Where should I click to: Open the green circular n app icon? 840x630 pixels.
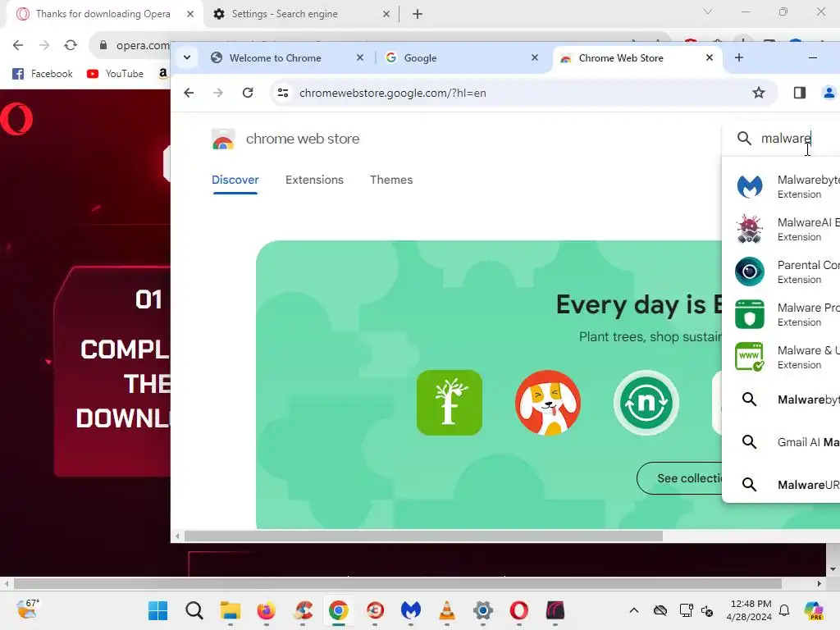(646, 402)
